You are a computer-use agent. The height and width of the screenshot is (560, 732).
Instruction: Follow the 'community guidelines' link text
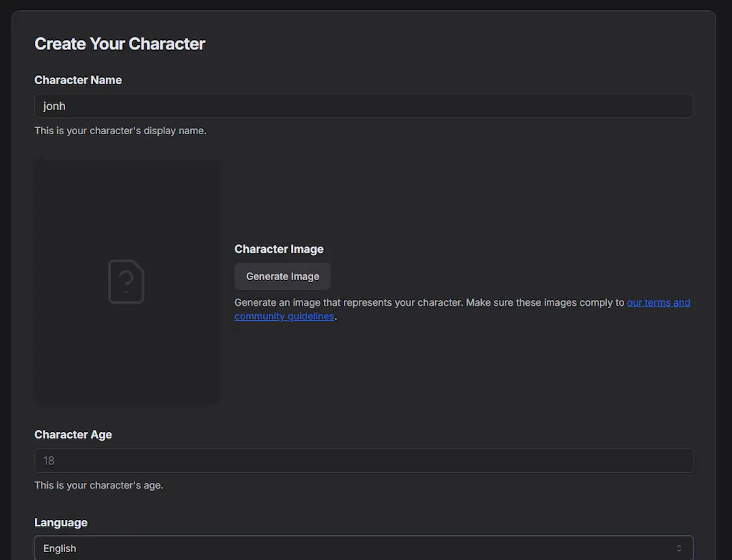point(284,316)
